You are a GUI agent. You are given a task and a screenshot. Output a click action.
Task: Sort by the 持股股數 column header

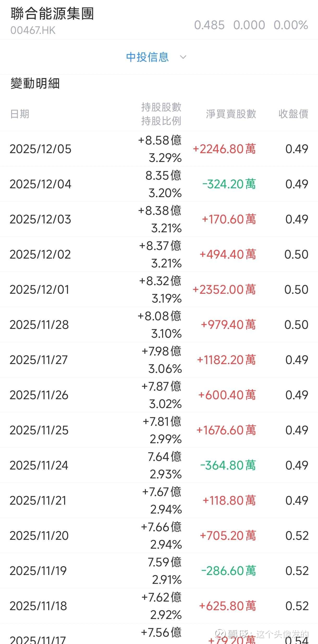(x=161, y=107)
